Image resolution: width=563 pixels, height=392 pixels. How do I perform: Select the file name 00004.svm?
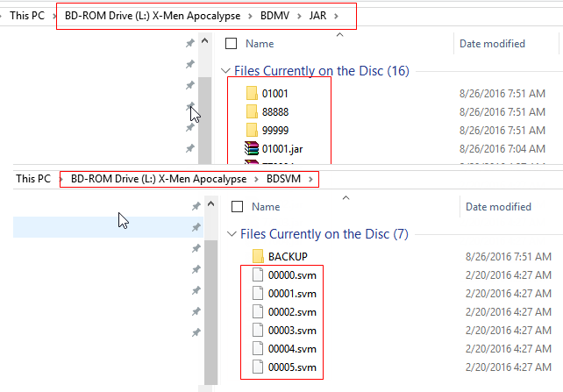pos(292,349)
